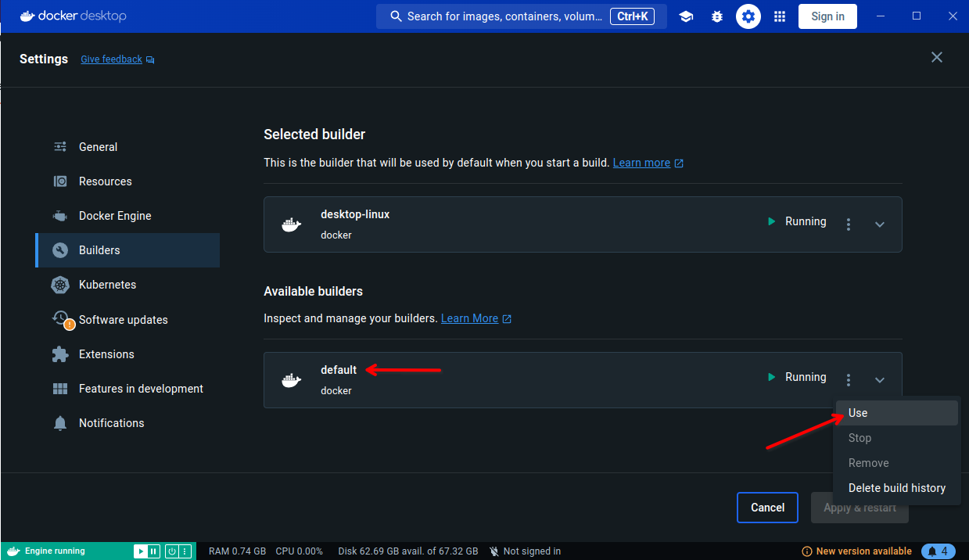Open the Give feedback link
The height and width of the screenshot is (560, 969).
111,59
